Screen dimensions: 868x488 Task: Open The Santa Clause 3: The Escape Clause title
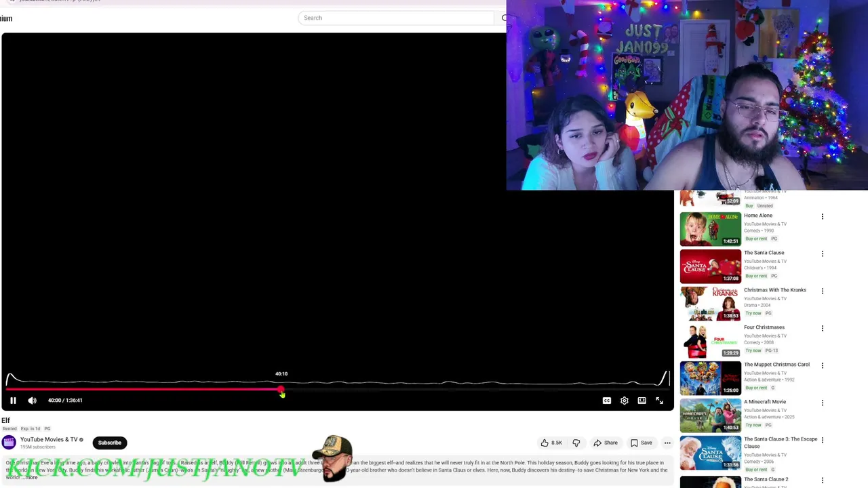(781, 442)
